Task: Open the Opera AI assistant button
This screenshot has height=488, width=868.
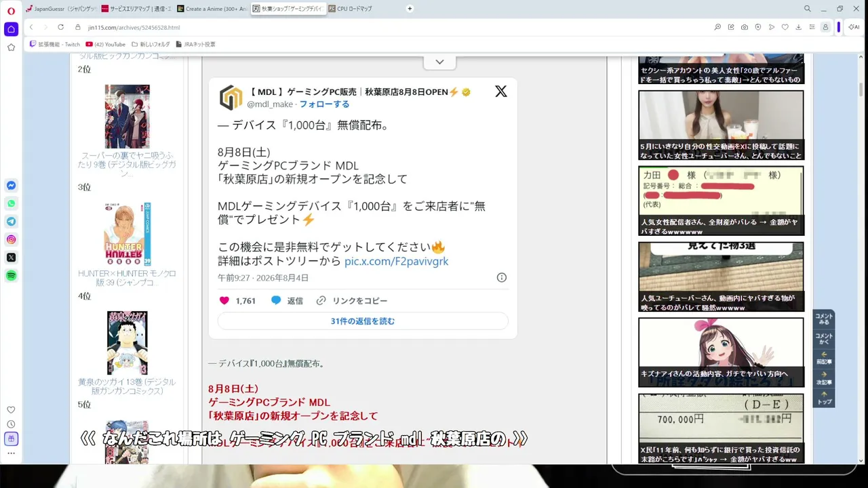Action: coord(853,27)
